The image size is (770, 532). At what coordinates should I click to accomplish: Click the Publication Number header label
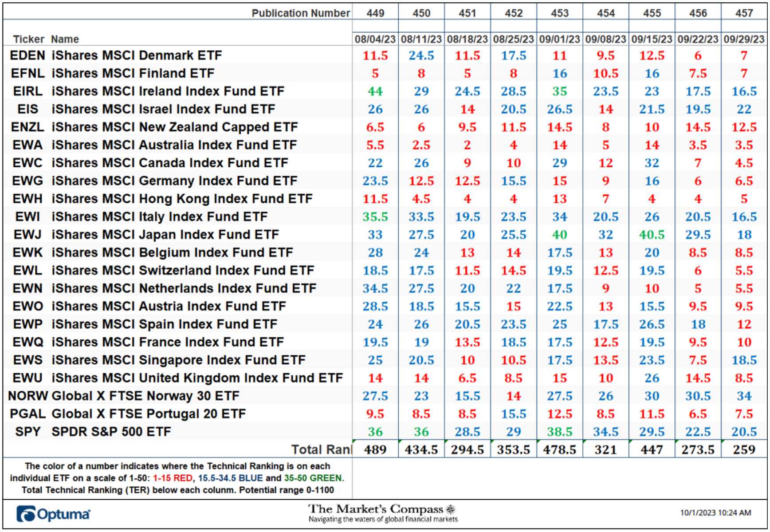pyautogui.click(x=301, y=13)
